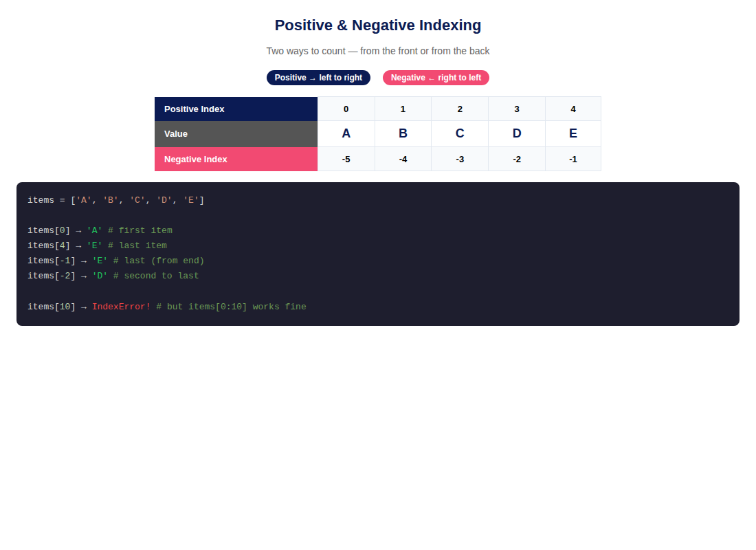Select value cell A
756x550 pixels.
tap(346, 134)
